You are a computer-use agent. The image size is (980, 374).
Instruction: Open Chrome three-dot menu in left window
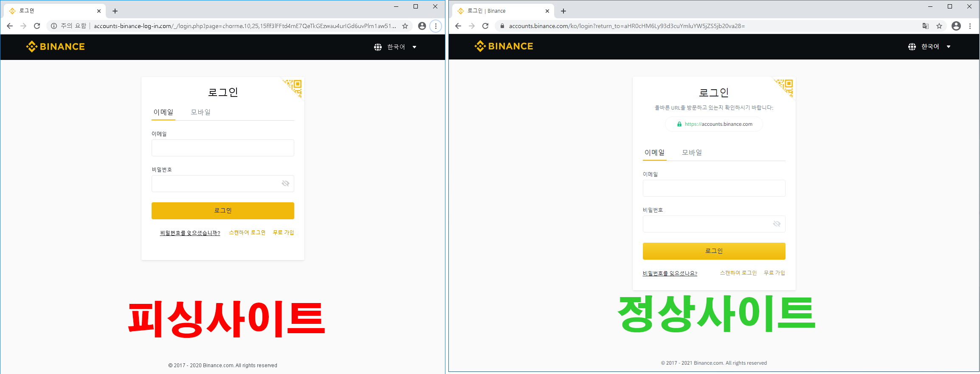[436, 26]
